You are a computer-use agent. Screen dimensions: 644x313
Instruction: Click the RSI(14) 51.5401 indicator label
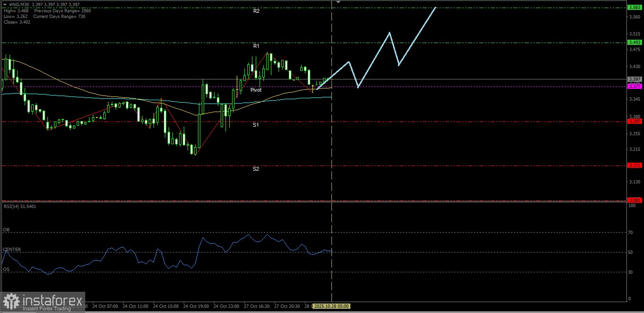pos(19,207)
